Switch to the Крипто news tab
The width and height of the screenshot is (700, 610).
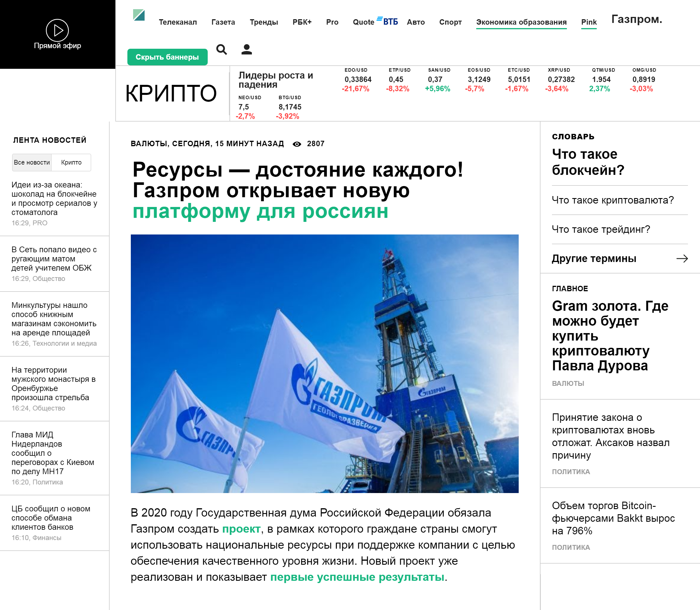click(71, 162)
